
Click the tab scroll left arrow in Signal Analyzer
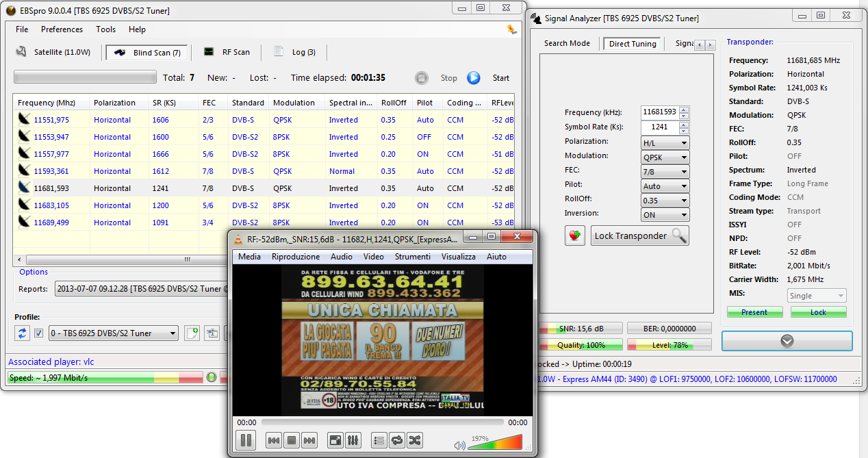click(700, 44)
